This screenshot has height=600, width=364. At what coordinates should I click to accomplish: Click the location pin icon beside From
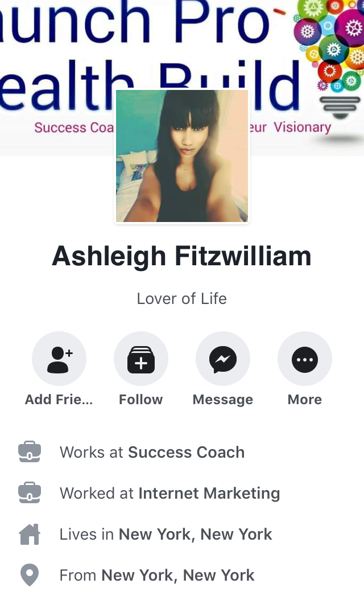[30, 575]
